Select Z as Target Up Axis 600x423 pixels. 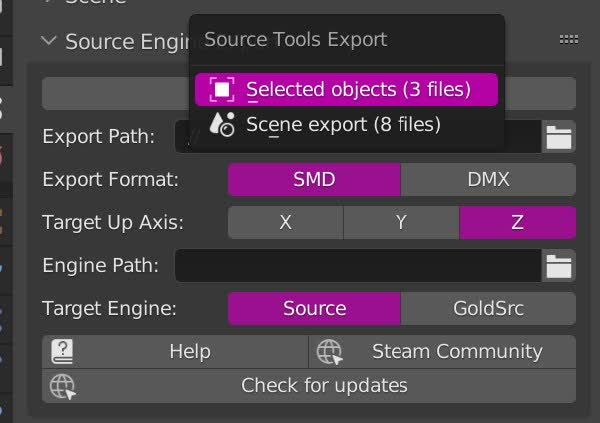[x=517, y=222]
